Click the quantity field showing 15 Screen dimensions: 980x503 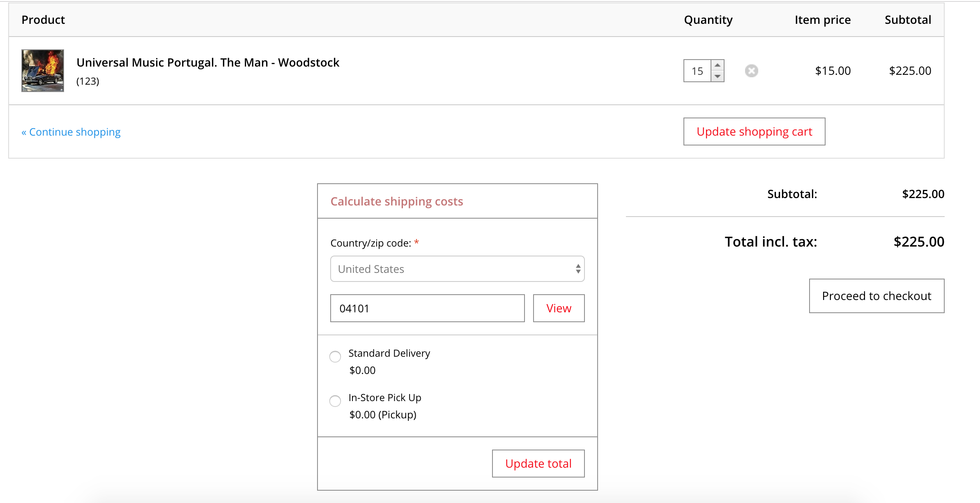coord(697,71)
